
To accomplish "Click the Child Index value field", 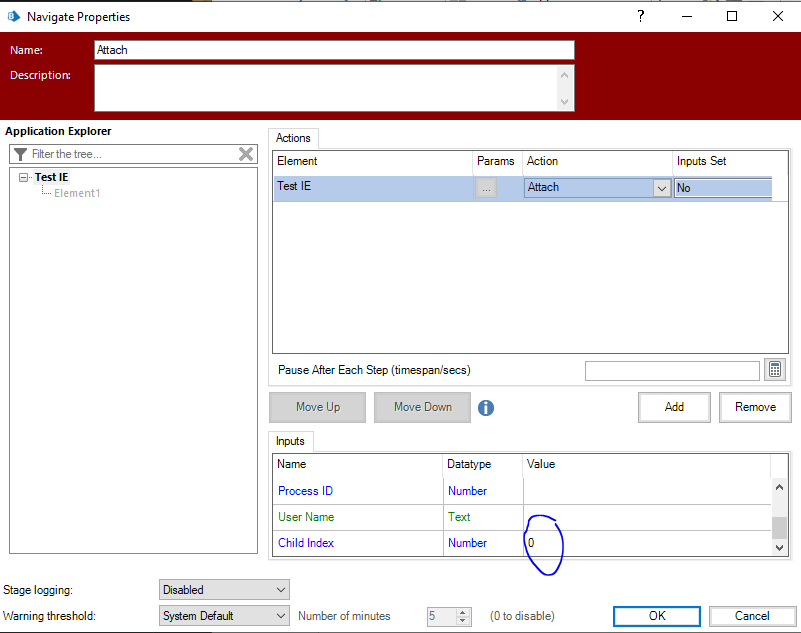I will click(x=645, y=543).
